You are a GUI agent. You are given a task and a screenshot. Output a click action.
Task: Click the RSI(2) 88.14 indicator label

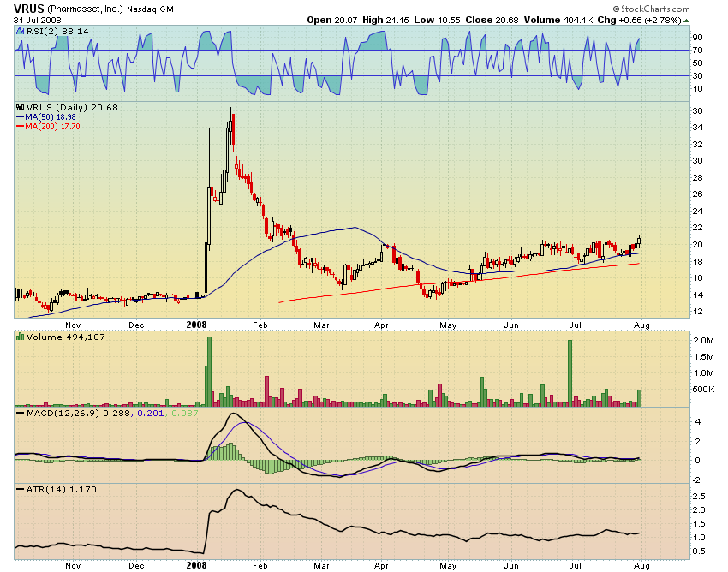coord(57,31)
